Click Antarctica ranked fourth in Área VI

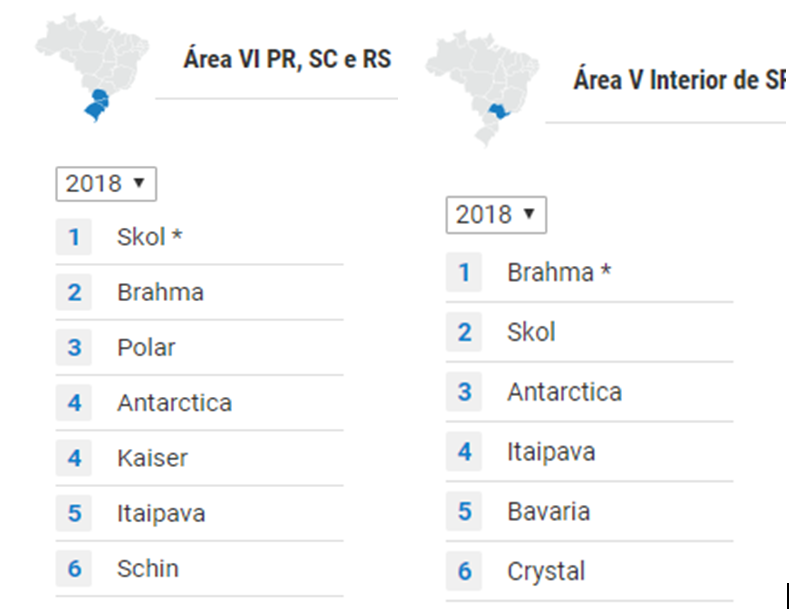coord(175,403)
